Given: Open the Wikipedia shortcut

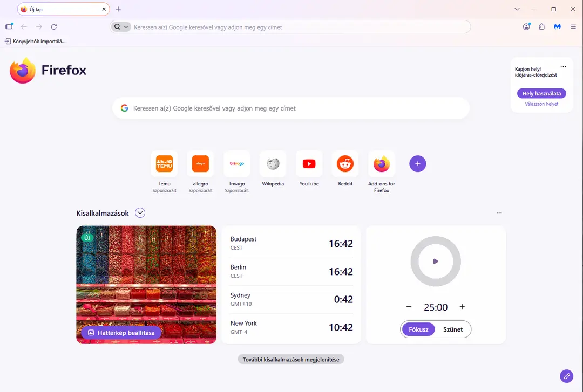Looking at the screenshot, I should pyautogui.click(x=273, y=164).
